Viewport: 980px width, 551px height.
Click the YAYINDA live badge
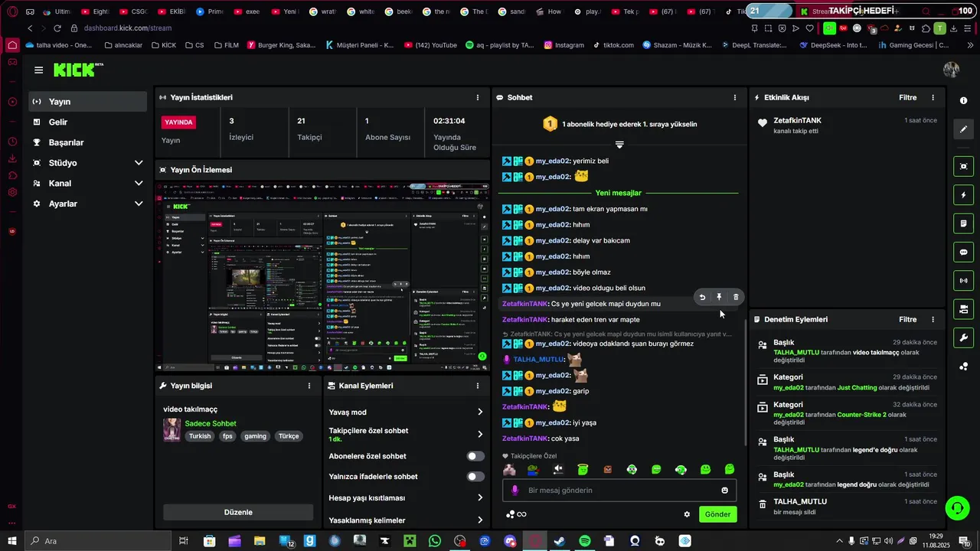[x=178, y=122]
